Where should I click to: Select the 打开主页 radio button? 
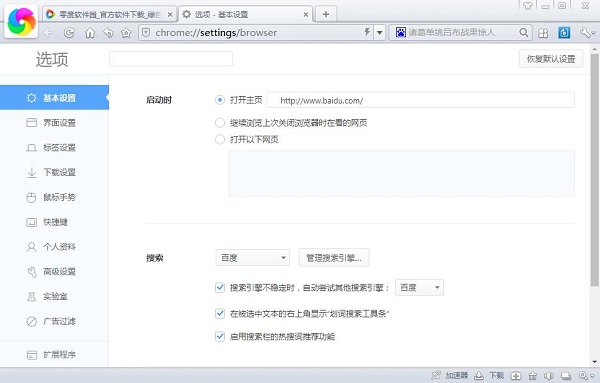220,100
